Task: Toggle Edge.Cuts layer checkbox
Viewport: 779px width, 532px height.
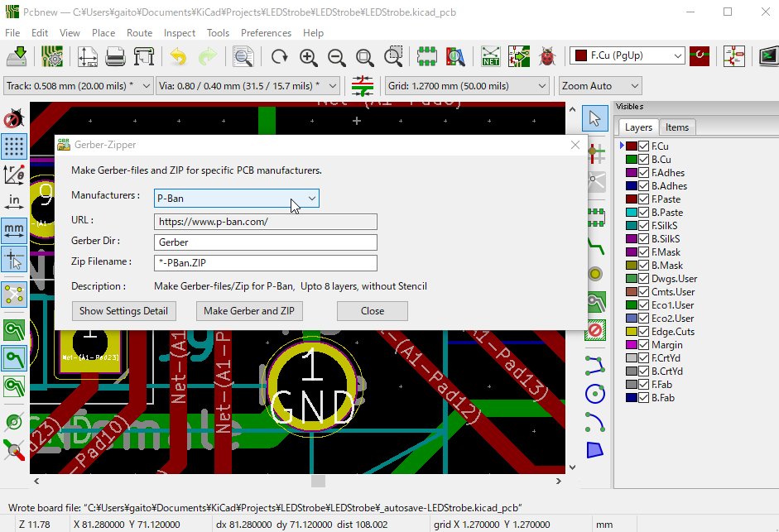Action: tap(644, 332)
